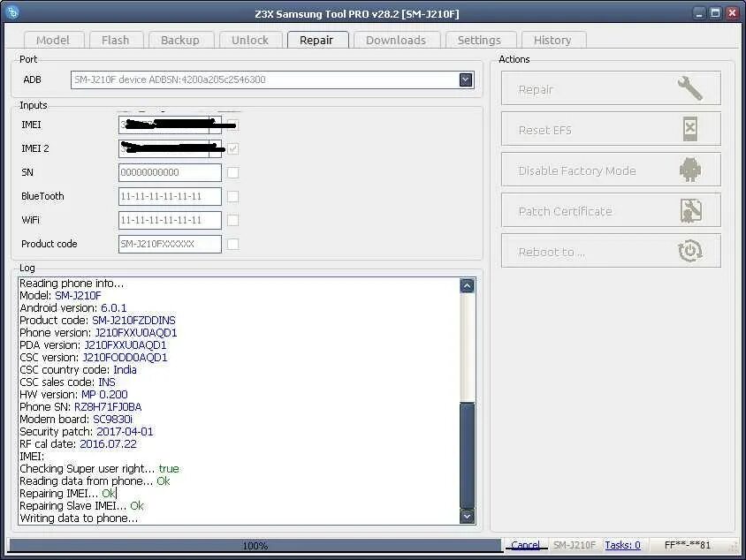Click log line 'CSC country code: India'
The height and width of the screenshot is (560, 746).
[78, 370]
